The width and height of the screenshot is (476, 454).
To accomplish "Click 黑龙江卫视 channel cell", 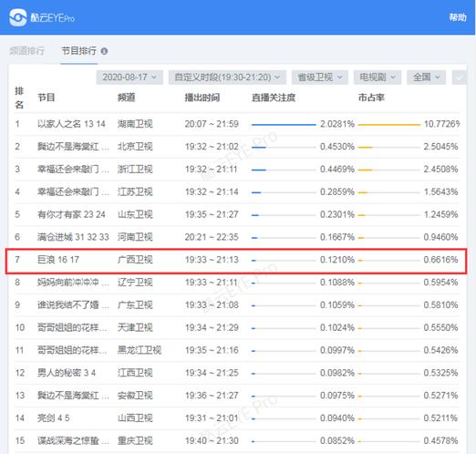I will click(140, 350).
